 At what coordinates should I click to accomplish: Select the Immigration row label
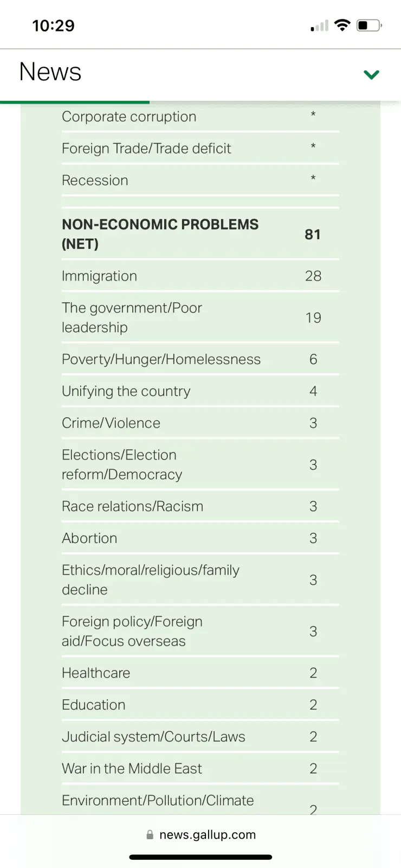(99, 276)
